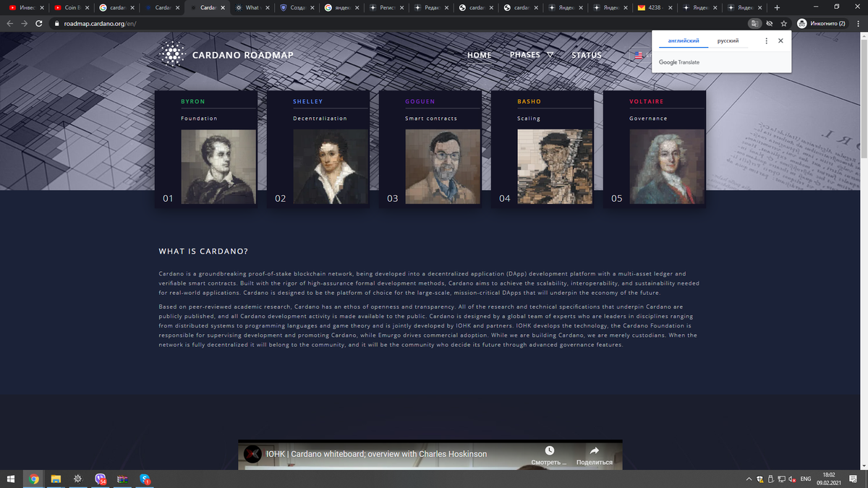Click the Watch later clock icon on video
The height and width of the screenshot is (488, 868).
tap(550, 450)
